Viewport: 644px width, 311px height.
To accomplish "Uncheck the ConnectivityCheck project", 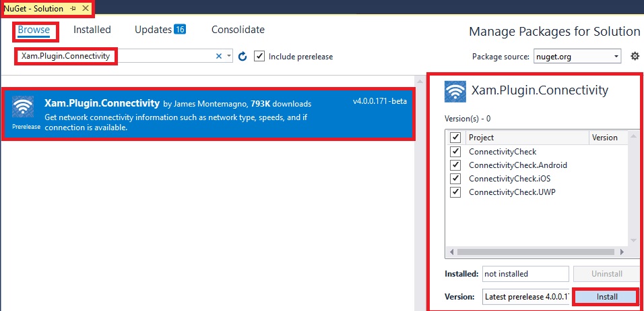I will [x=455, y=152].
